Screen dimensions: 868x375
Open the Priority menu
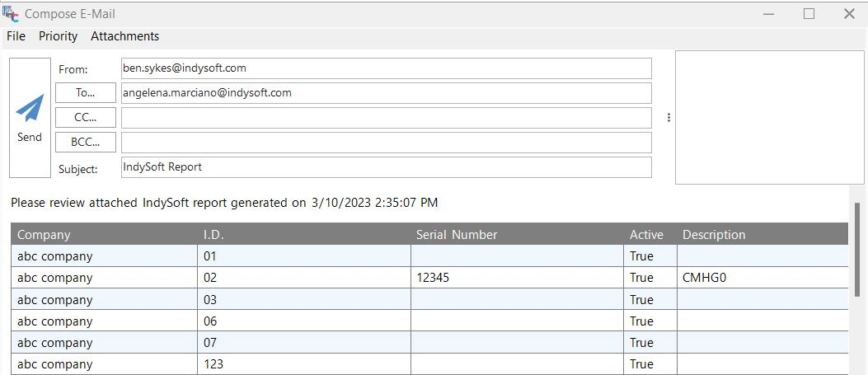58,36
